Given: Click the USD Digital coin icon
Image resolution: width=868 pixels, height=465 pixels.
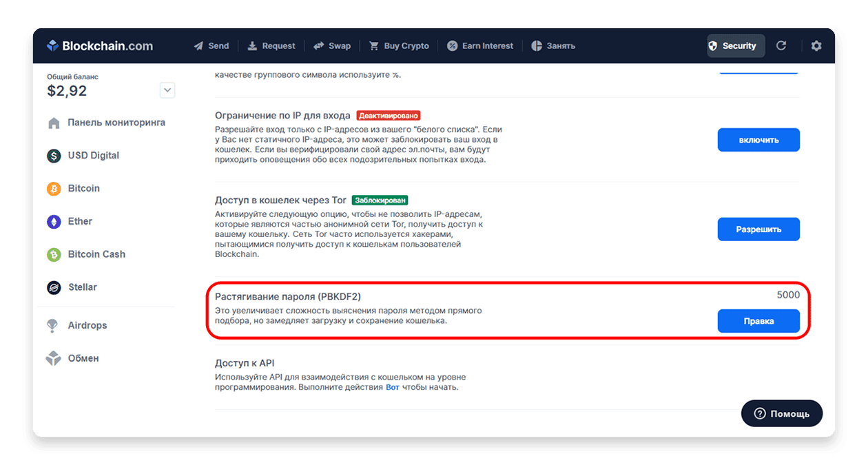Looking at the screenshot, I should pyautogui.click(x=54, y=156).
